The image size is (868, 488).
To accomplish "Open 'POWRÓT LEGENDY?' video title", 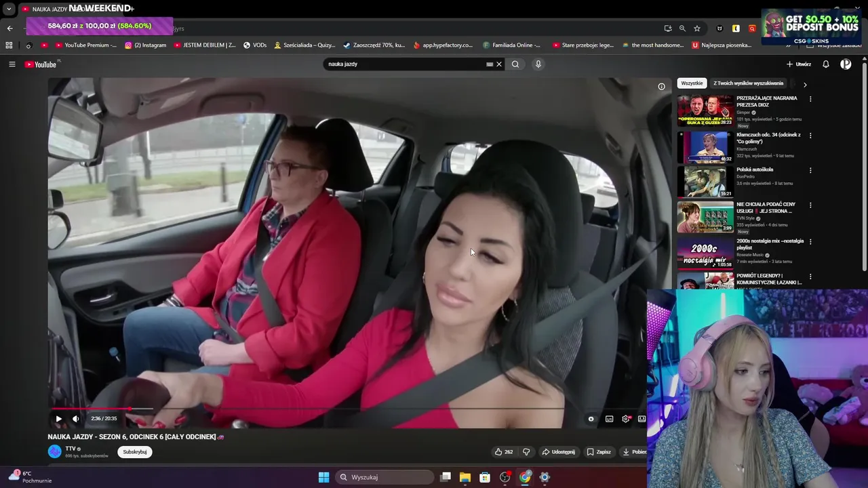I will click(769, 279).
